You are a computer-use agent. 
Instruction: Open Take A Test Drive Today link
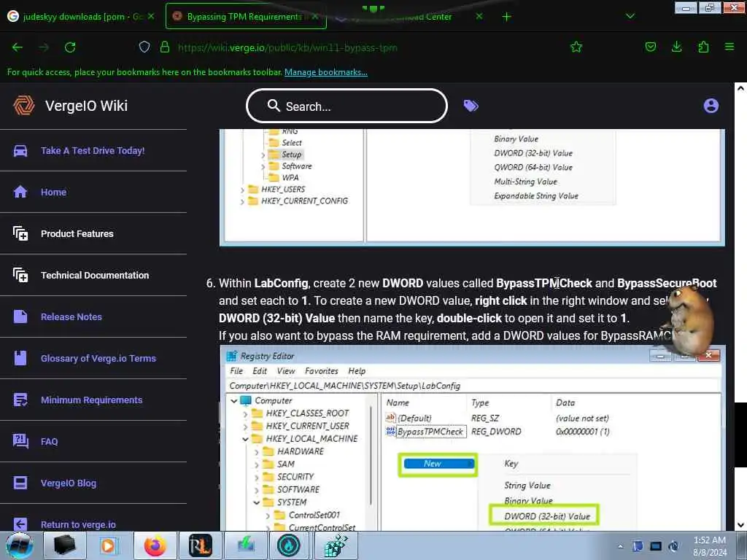[x=93, y=150]
